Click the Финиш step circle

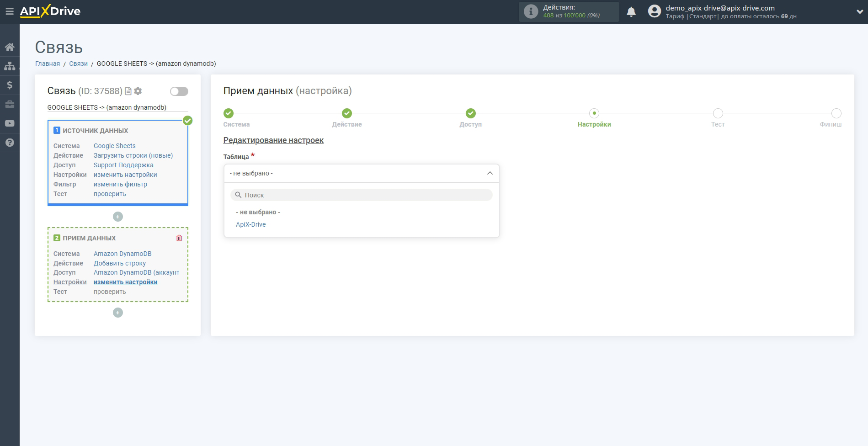836,113
